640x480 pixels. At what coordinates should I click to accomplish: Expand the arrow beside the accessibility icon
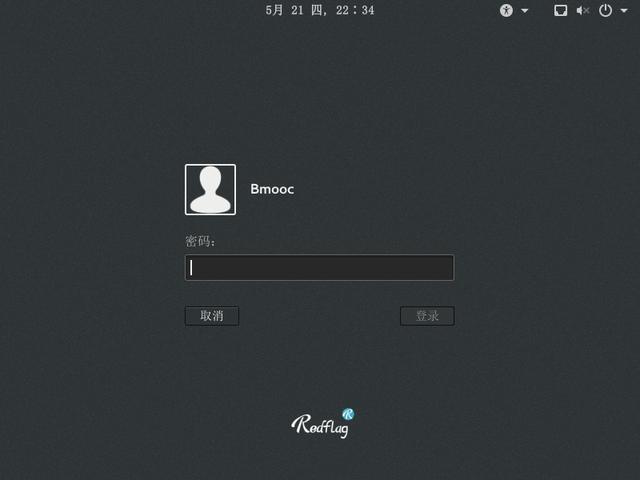point(524,10)
